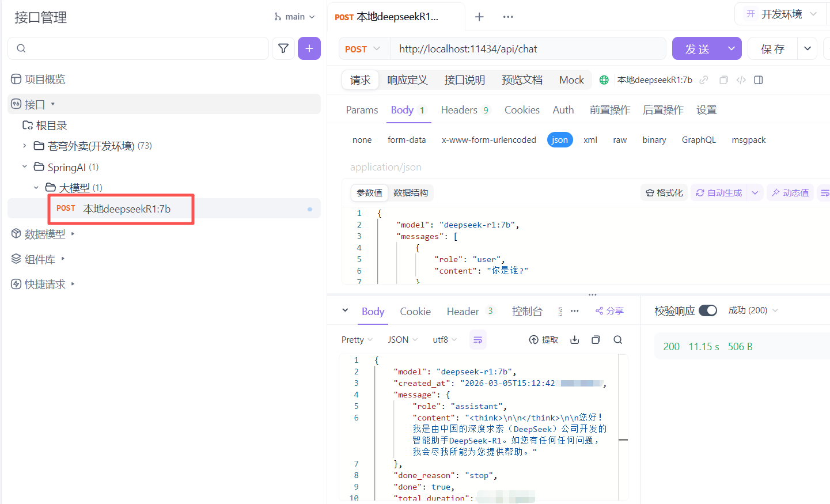The image size is (830, 504).
Task: Copy link icon next to 本地deepseekR1:7b
Action: [704, 80]
